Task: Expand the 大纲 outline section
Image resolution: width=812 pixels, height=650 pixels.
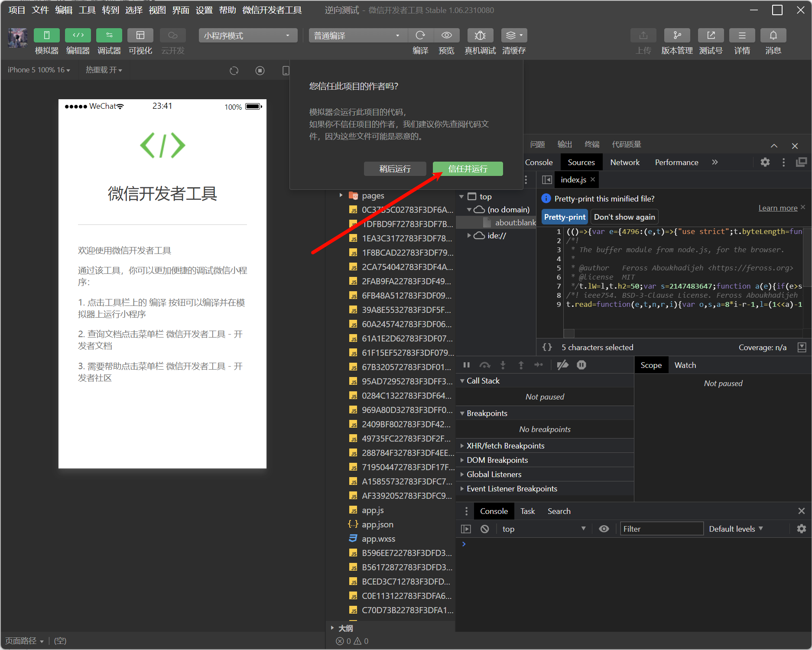Action: click(x=332, y=628)
